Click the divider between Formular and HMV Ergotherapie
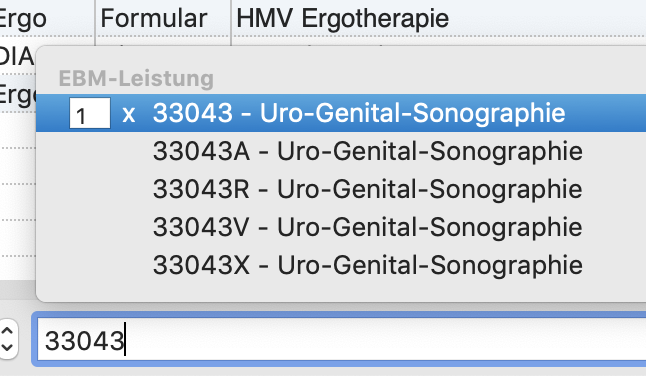Screen dimensions: 646x376 coord(231,19)
